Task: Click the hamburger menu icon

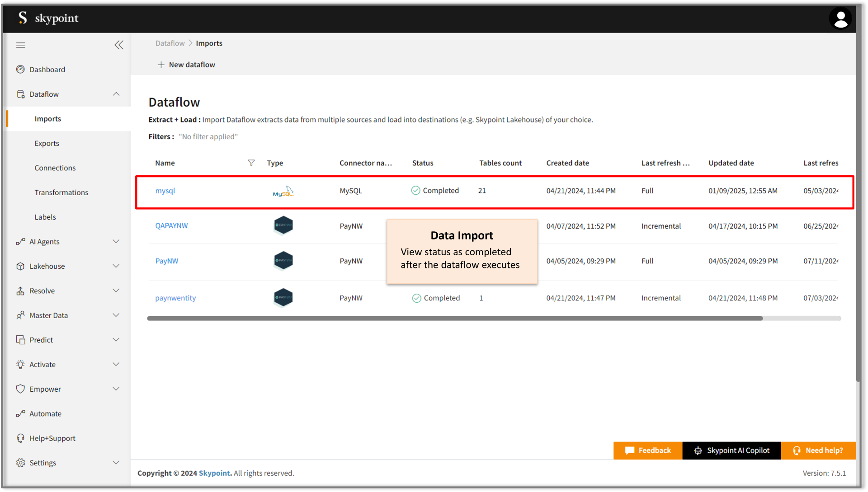Action: (x=21, y=45)
